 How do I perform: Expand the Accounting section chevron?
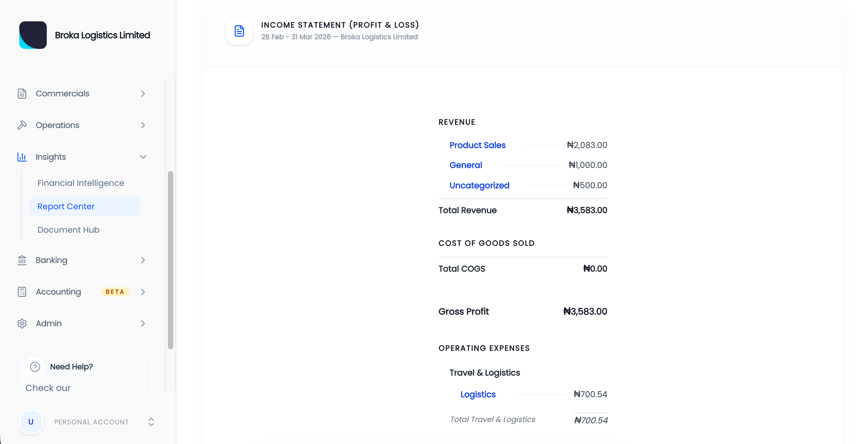coord(143,292)
